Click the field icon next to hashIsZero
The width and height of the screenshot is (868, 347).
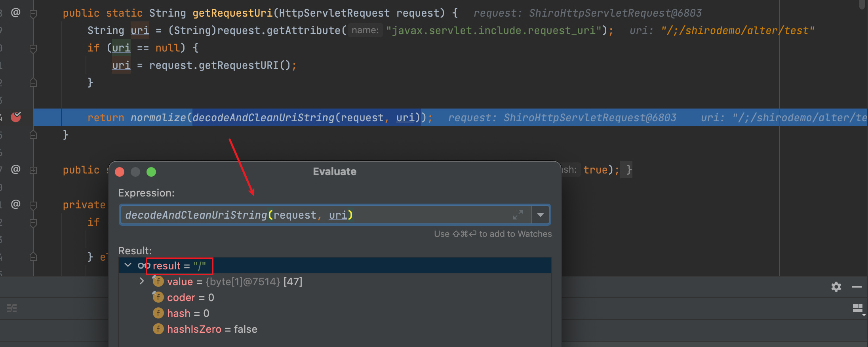tap(158, 329)
